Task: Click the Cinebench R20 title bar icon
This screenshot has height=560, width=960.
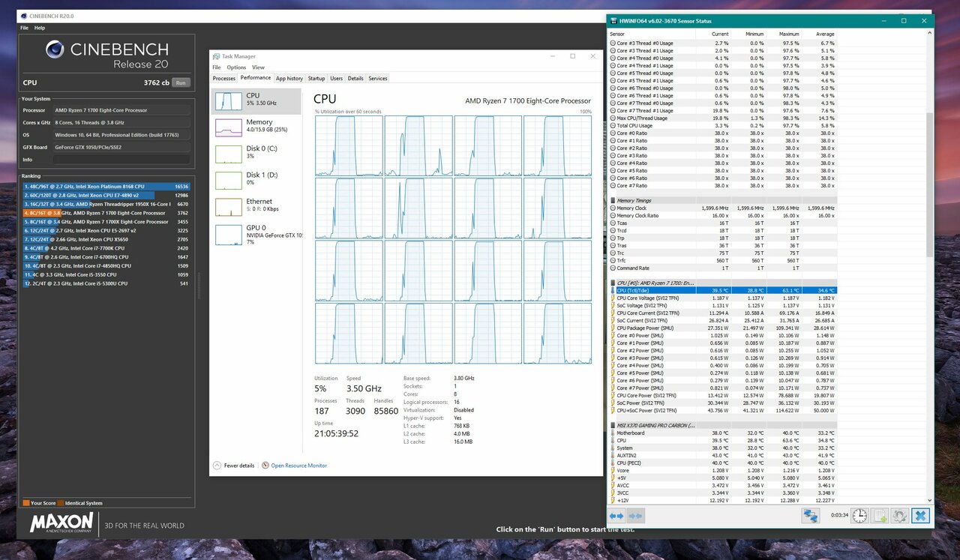Action: [x=22, y=16]
